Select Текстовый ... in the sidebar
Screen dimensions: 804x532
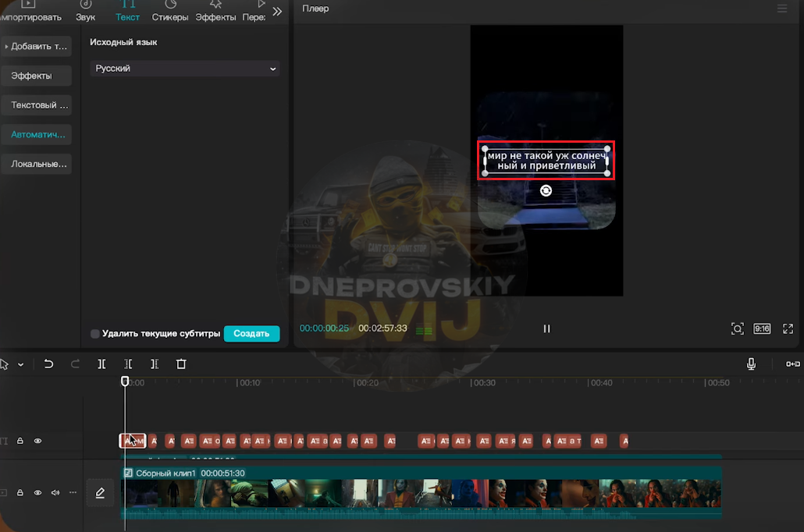pos(36,105)
